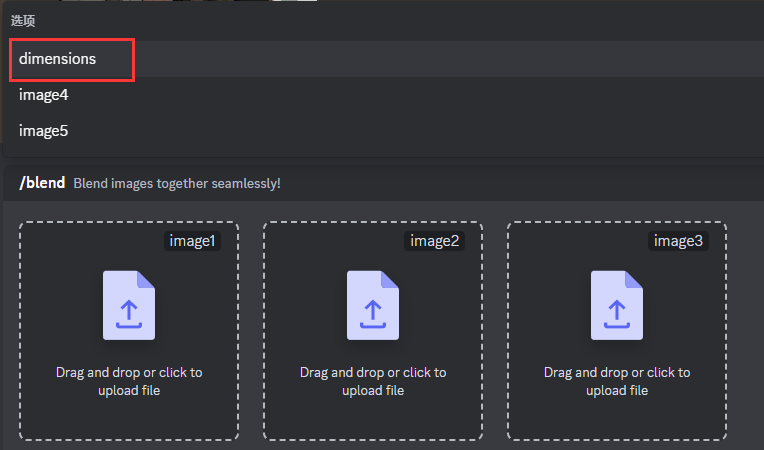Screen dimensions: 764x450
Task: Click the /blend command name
Action: tap(42, 183)
